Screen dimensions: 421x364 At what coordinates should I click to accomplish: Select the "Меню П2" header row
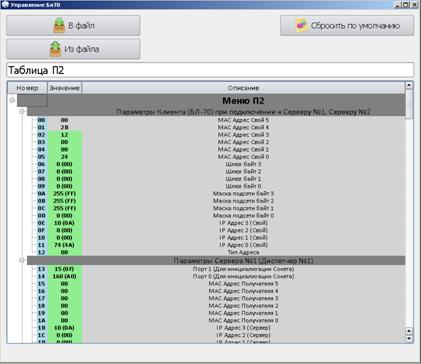pos(211,100)
